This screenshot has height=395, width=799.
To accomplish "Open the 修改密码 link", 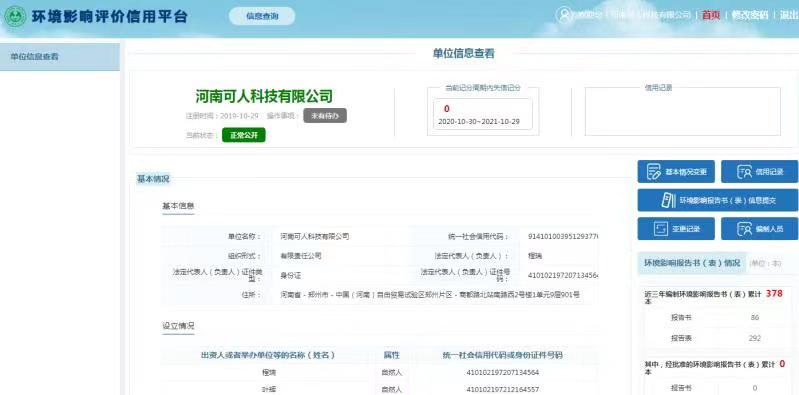I will (749, 15).
